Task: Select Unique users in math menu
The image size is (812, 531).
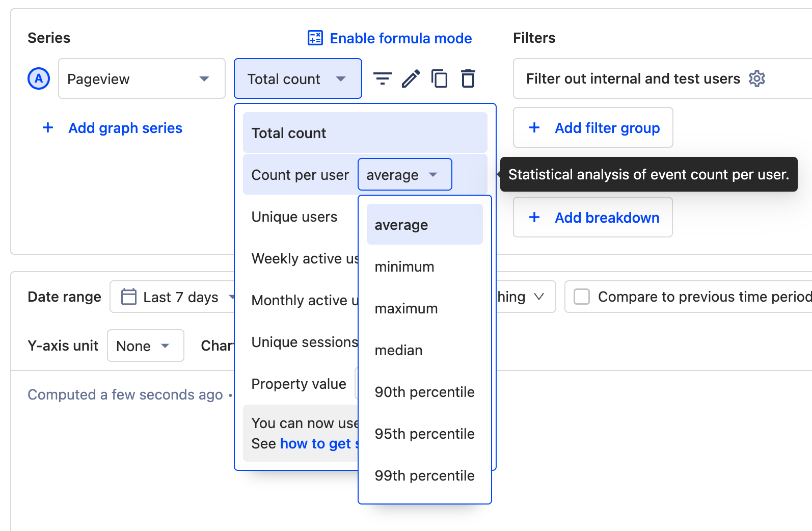Action: 294,217
